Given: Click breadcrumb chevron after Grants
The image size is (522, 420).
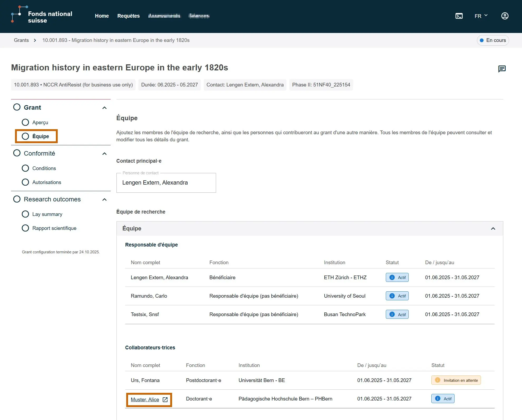Looking at the screenshot, I should (35, 40).
